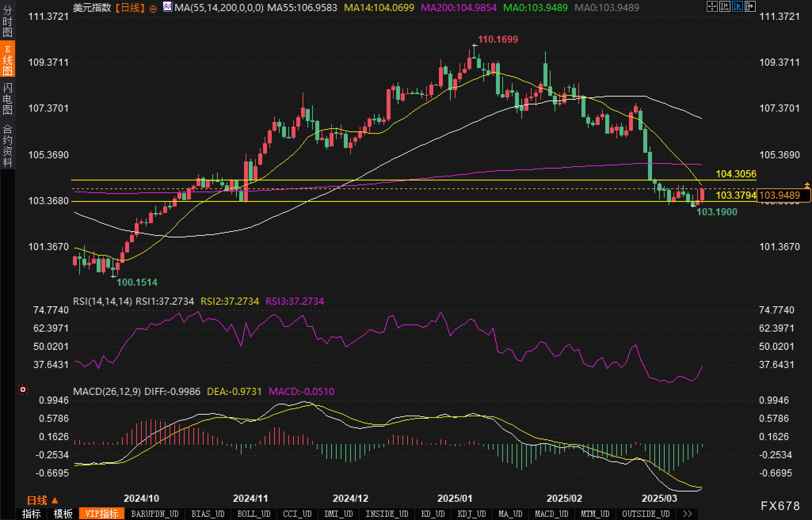This screenshot has width=812, height=520.
Task: Click the current price tag 103.9489
Action: click(780, 195)
